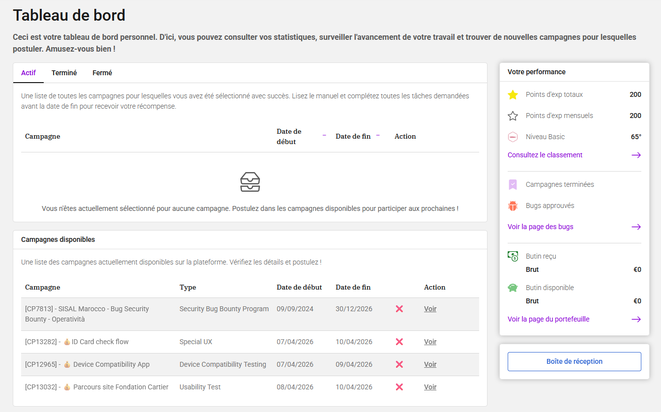Click the arrow next to Consultez le classement
This screenshot has height=412, width=661.
636,155
